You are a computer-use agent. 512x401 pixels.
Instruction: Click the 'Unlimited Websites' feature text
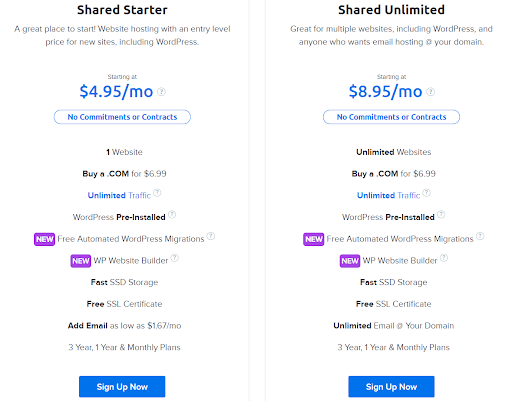[394, 152]
